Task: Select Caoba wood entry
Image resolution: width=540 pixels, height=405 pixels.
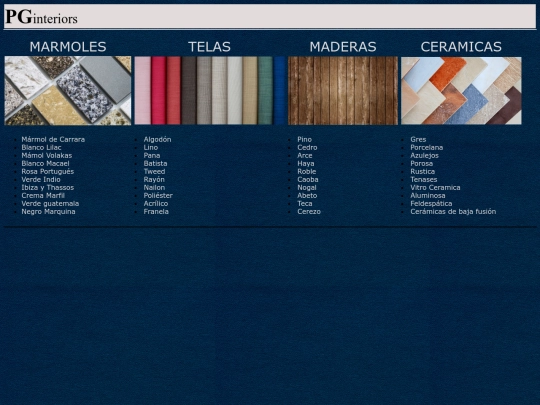Action: 308,179
